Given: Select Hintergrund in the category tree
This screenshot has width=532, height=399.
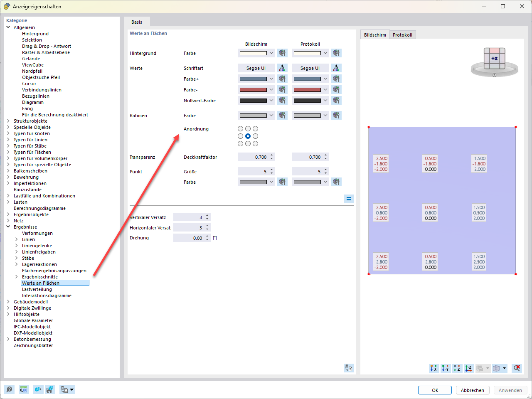Looking at the screenshot, I should click(x=35, y=34).
